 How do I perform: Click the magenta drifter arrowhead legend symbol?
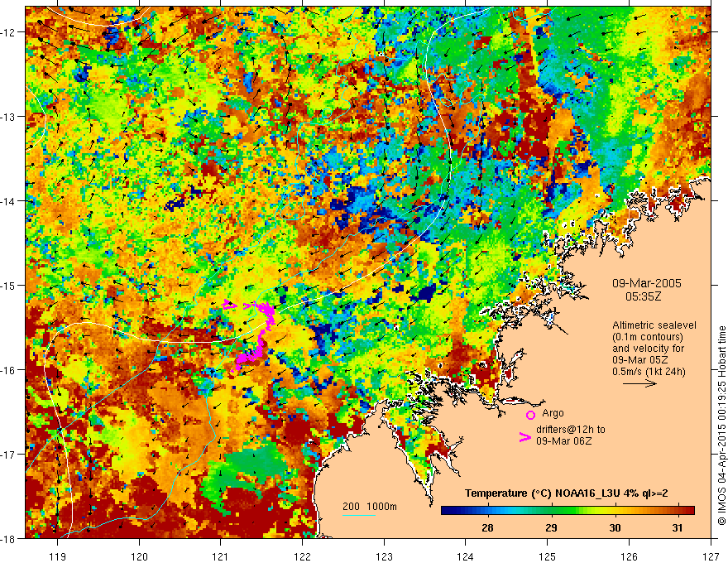524,437
